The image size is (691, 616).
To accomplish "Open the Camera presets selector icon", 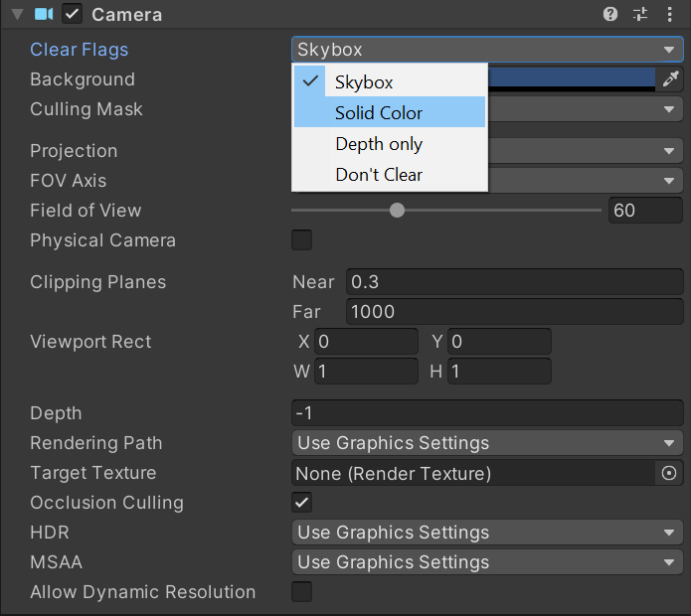I will click(x=639, y=15).
